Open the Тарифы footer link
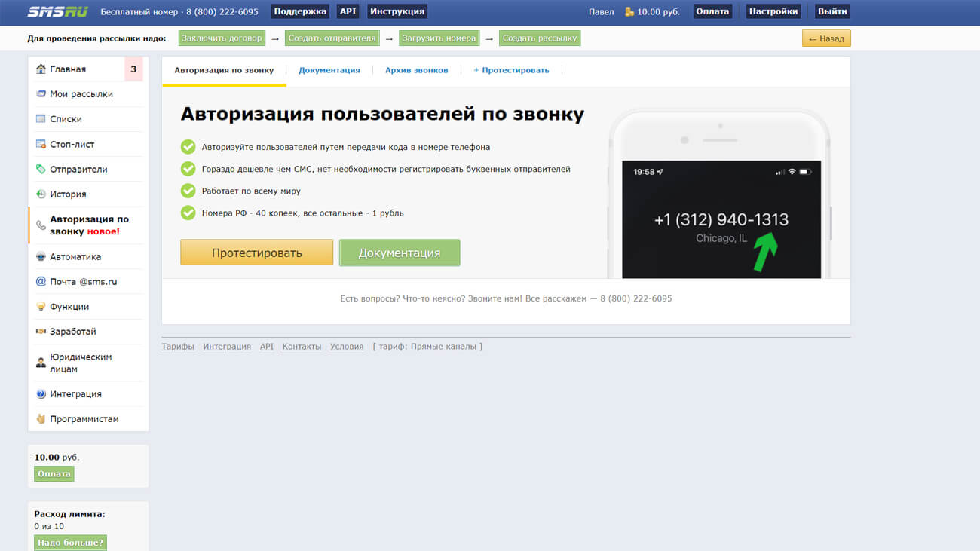Viewport: 980px width, 551px height. coord(178,347)
